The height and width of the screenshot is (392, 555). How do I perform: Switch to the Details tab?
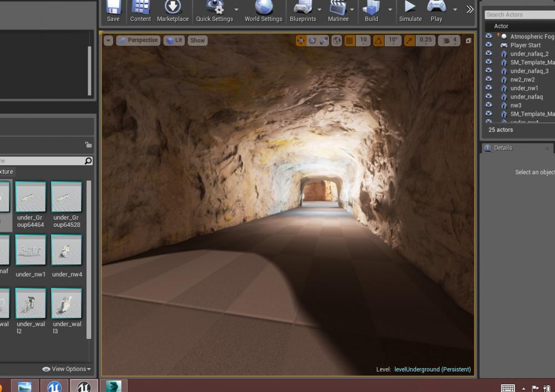coord(503,148)
